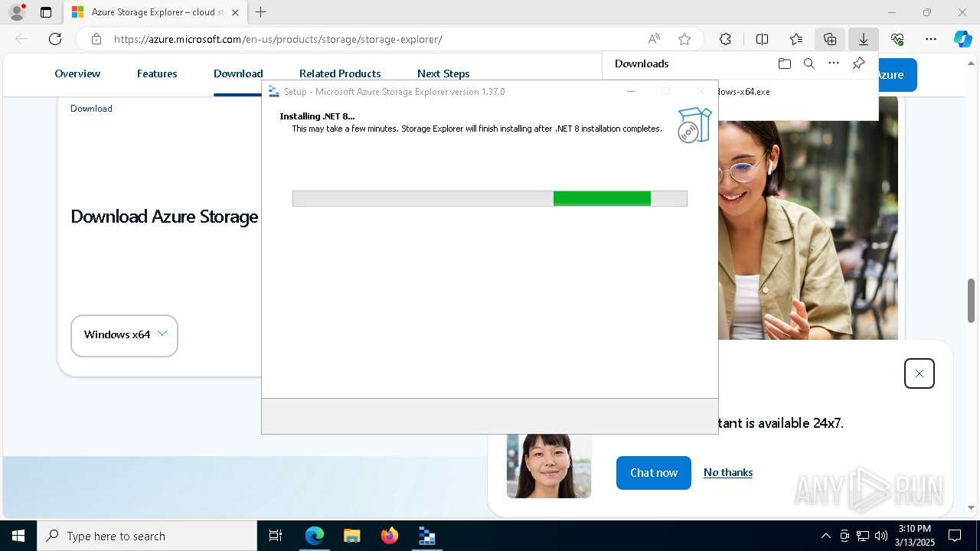The image size is (980, 551).
Task: Click the chat agent photo thumbnail
Action: [x=549, y=465]
